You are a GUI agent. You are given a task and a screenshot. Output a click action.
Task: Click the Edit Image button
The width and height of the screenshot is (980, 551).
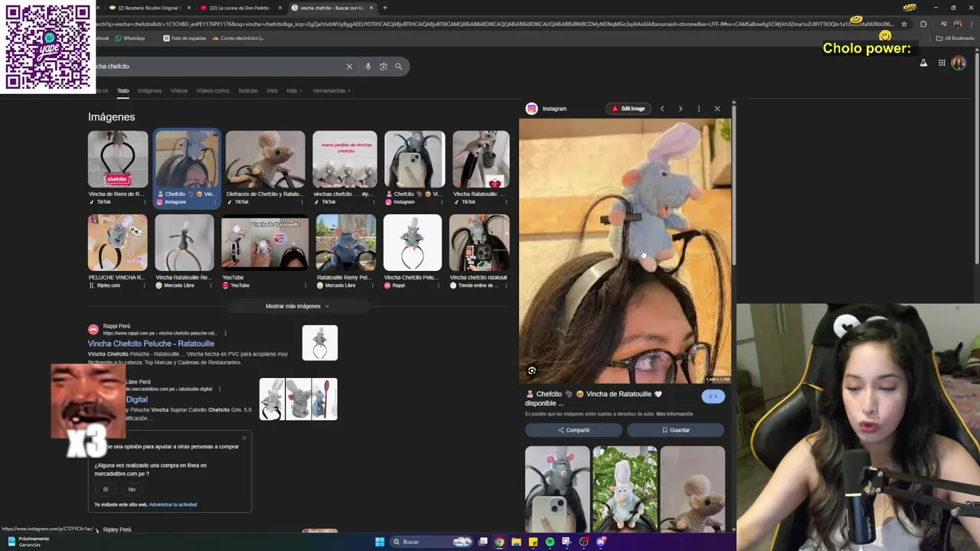point(628,109)
